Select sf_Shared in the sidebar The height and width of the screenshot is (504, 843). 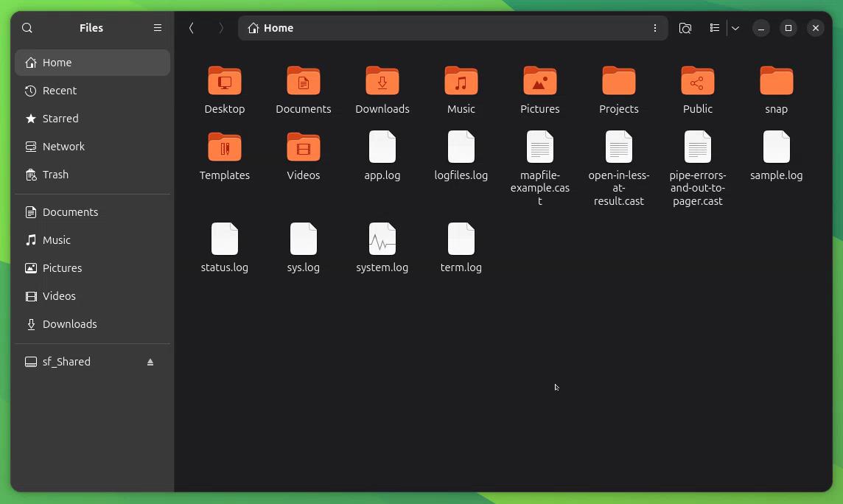click(x=92, y=362)
